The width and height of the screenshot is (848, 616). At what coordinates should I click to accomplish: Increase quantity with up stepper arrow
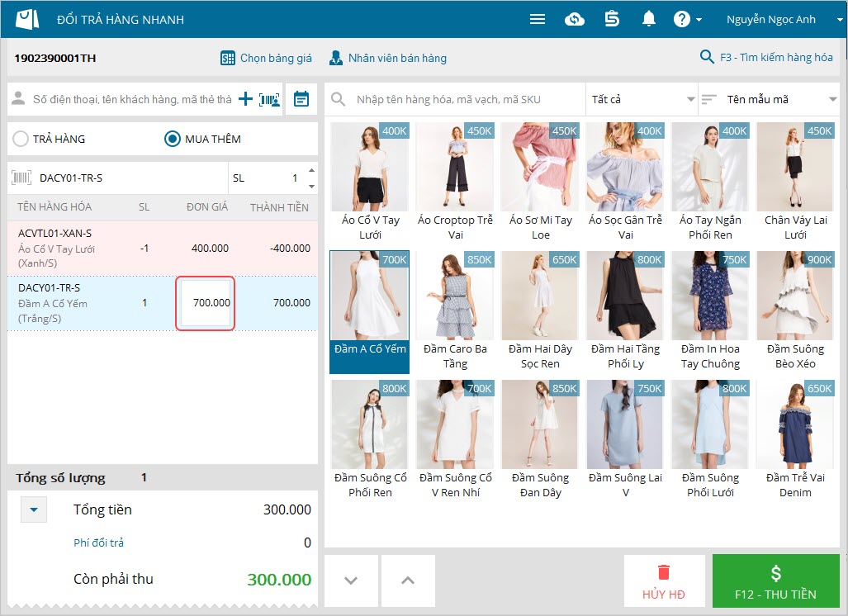(x=311, y=170)
